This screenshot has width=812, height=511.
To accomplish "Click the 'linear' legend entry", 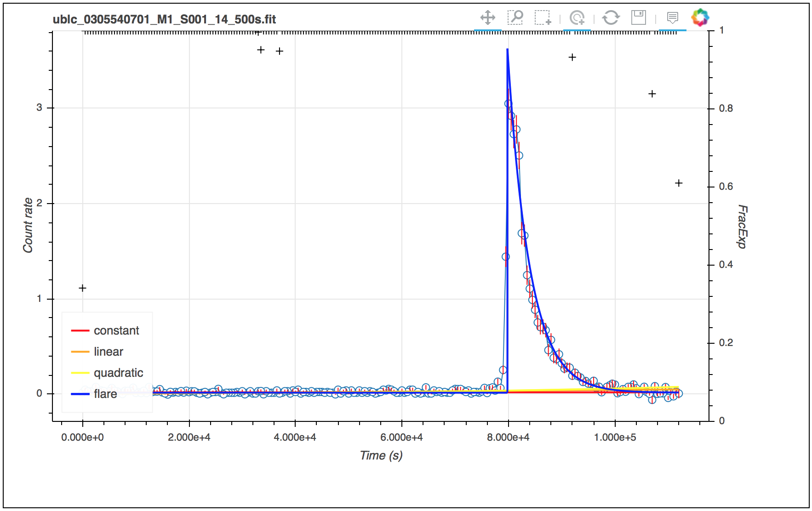I will click(109, 352).
